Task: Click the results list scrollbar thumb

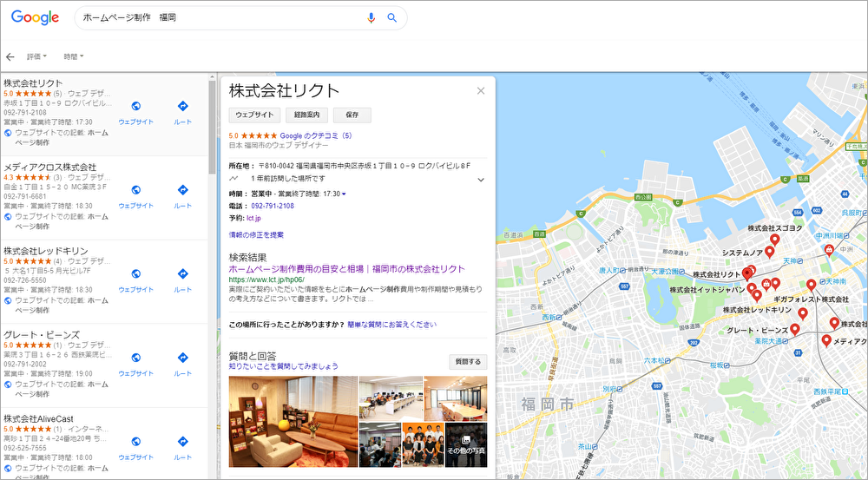Action: coord(212,128)
